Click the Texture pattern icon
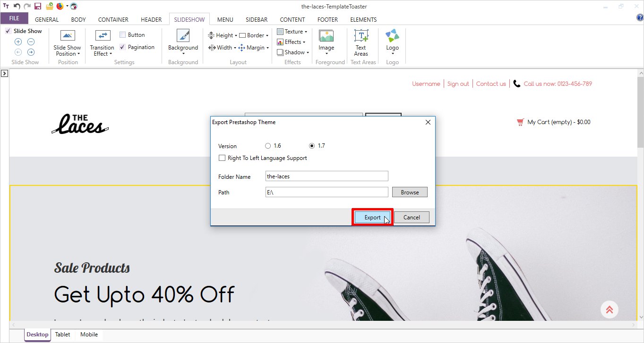This screenshot has height=343, width=644. pos(280,32)
